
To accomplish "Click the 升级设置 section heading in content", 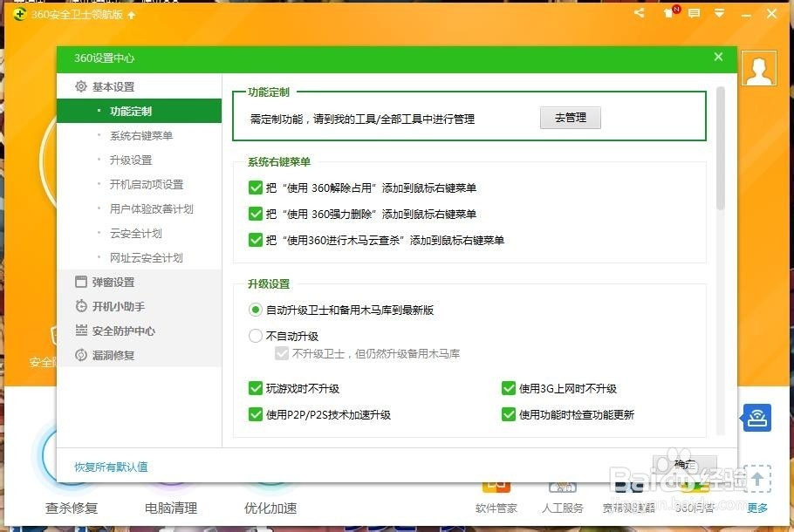I will pyautogui.click(x=269, y=284).
